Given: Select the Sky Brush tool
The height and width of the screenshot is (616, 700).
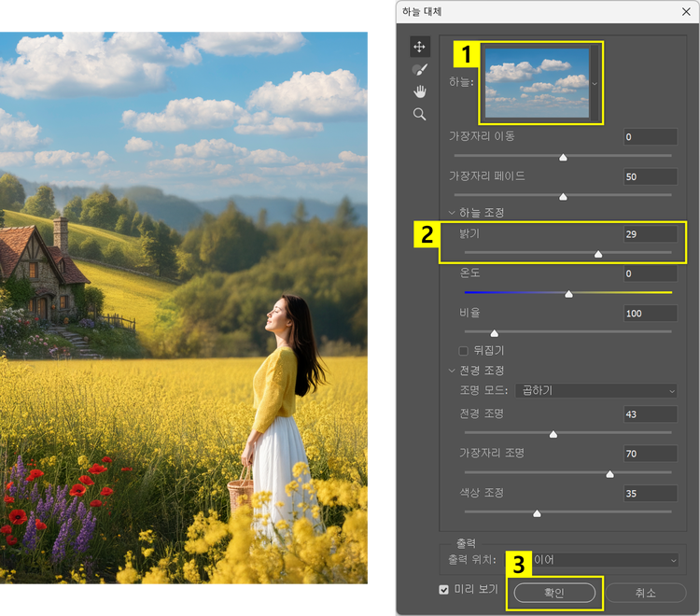Looking at the screenshot, I should pos(419,69).
